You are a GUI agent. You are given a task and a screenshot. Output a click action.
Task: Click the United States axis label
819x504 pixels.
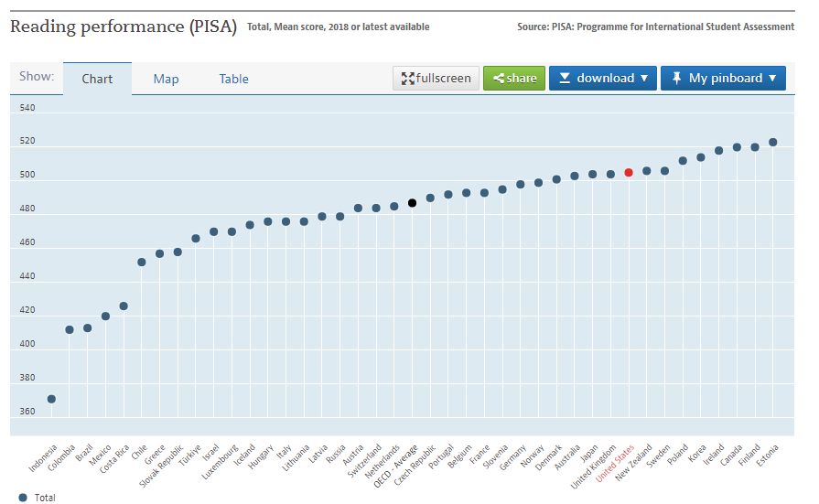click(615, 463)
